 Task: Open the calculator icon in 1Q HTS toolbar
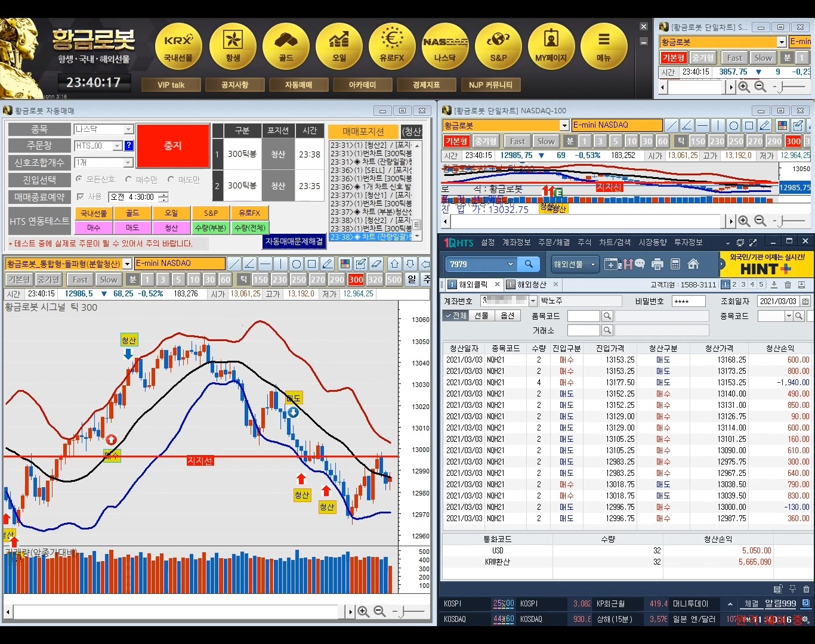pos(675,264)
